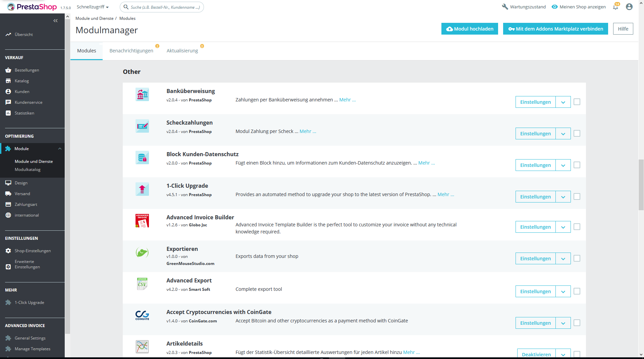Open the Schnellzugriff dropdown menu
This screenshot has height=359, width=644.
pos(93,7)
